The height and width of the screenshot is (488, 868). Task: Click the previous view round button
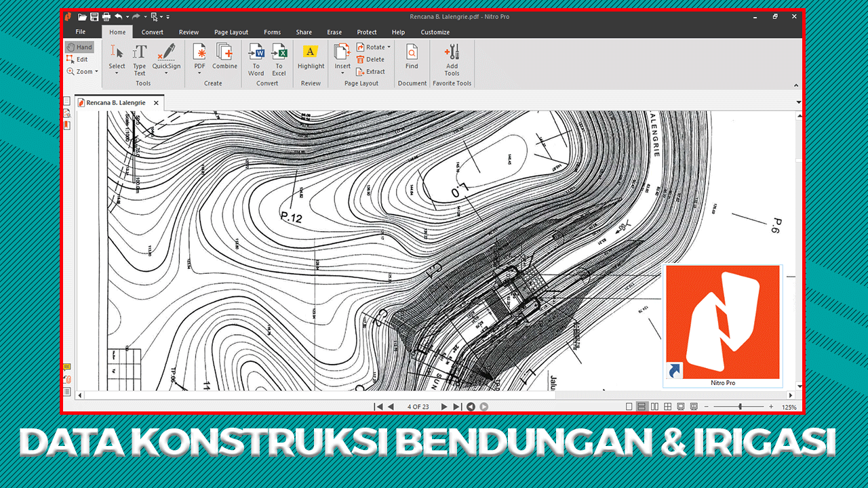point(471,407)
